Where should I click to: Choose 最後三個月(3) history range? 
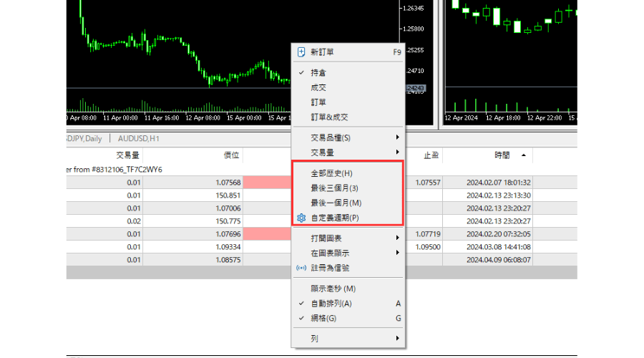(334, 188)
